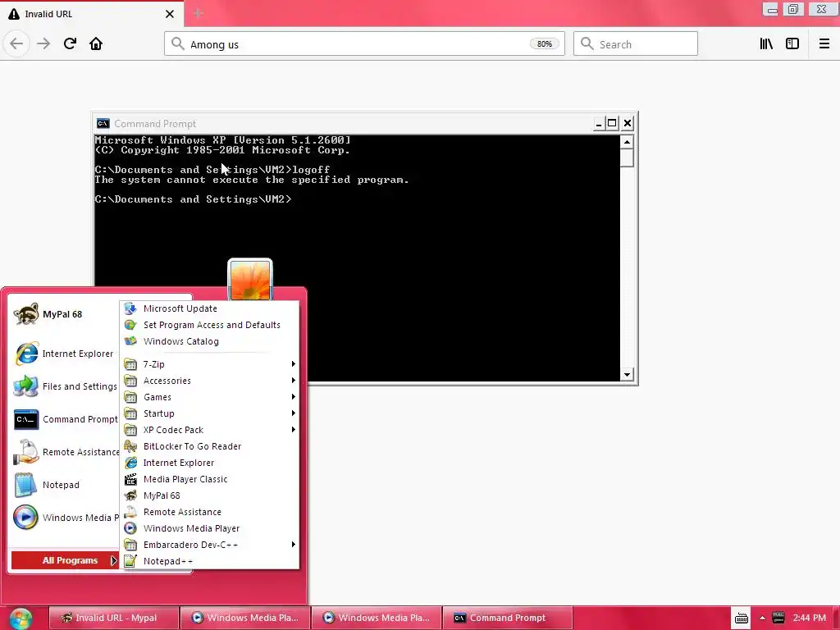Open Remote Assistance in All Programs list
The width and height of the screenshot is (840, 630).
[209, 512]
